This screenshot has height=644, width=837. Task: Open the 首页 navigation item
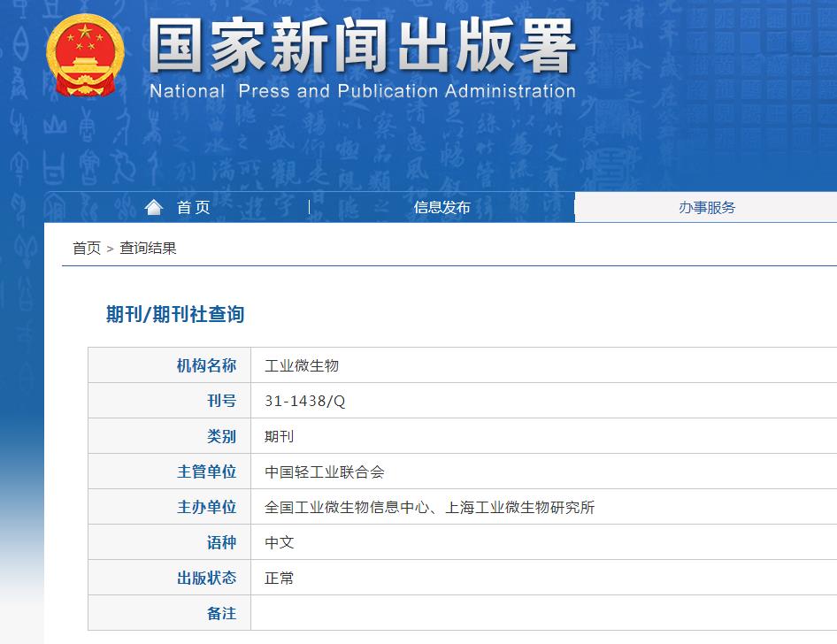(193, 207)
